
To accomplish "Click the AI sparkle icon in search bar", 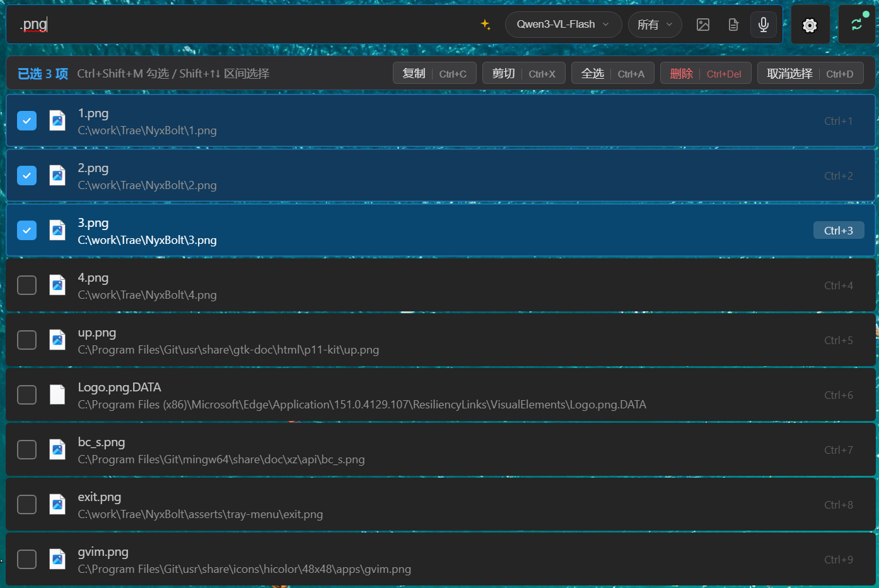I will tap(486, 25).
